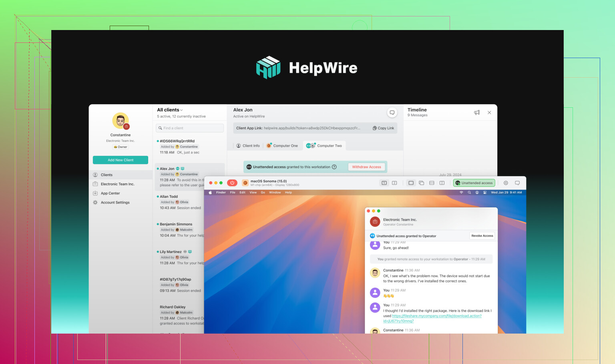615x364 pixels.
Task: Open the File menu
Action: click(x=233, y=193)
